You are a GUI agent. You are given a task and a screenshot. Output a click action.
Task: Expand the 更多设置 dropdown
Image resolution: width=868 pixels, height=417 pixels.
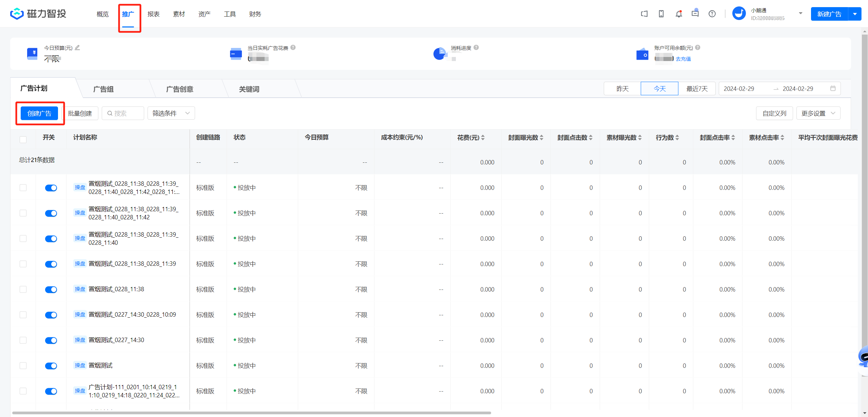point(818,113)
